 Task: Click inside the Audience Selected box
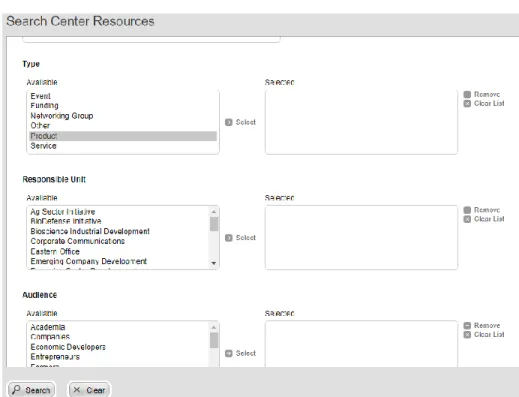(x=361, y=344)
